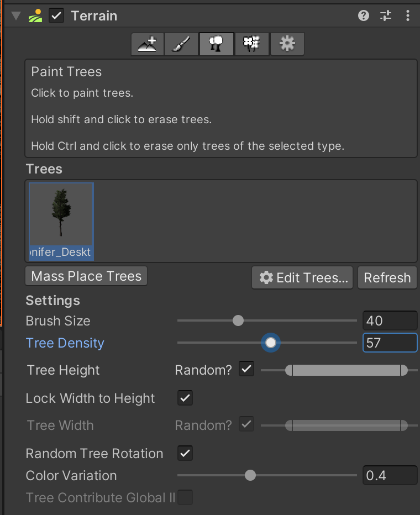The width and height of the screenshot is (420, 515).
Task: Select the Paint Terrain brush tool
Action: coord(182,44)
